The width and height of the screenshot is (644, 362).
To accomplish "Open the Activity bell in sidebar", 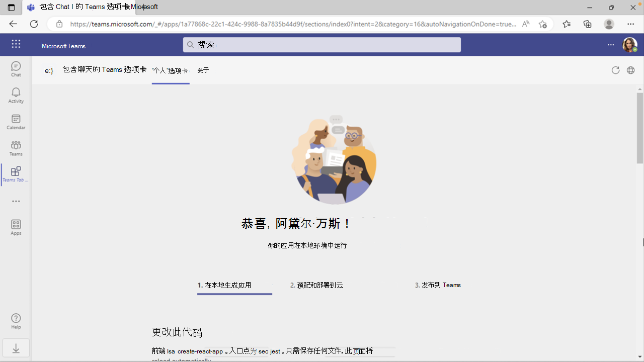I will pos(16,96).
